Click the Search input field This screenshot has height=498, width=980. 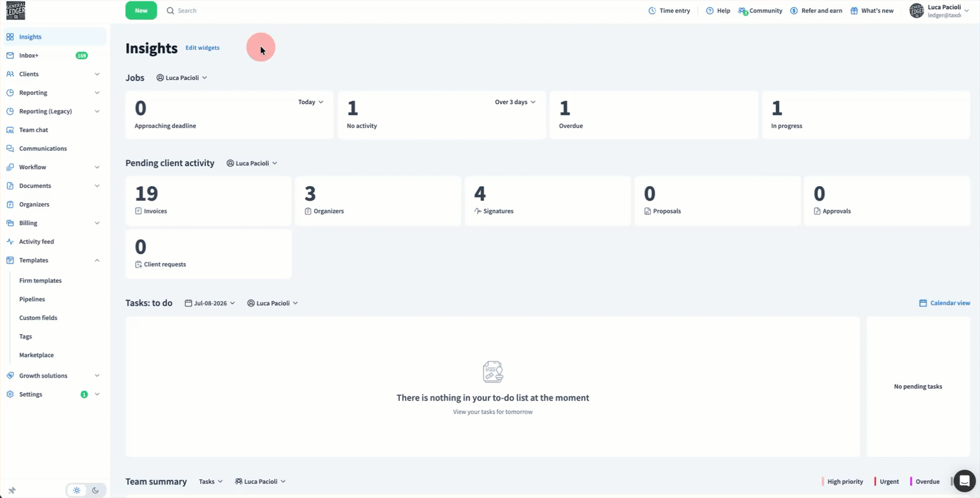pos(187,10)
